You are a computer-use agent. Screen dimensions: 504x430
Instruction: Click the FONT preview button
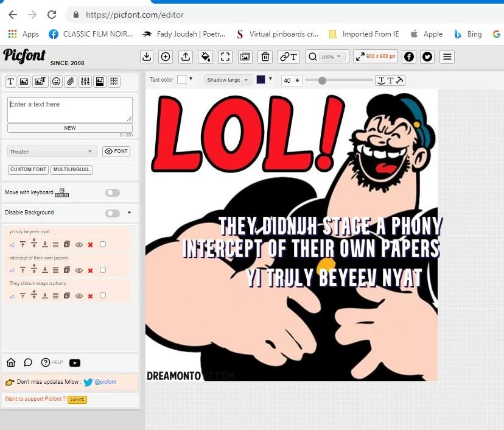coord(116,151)
